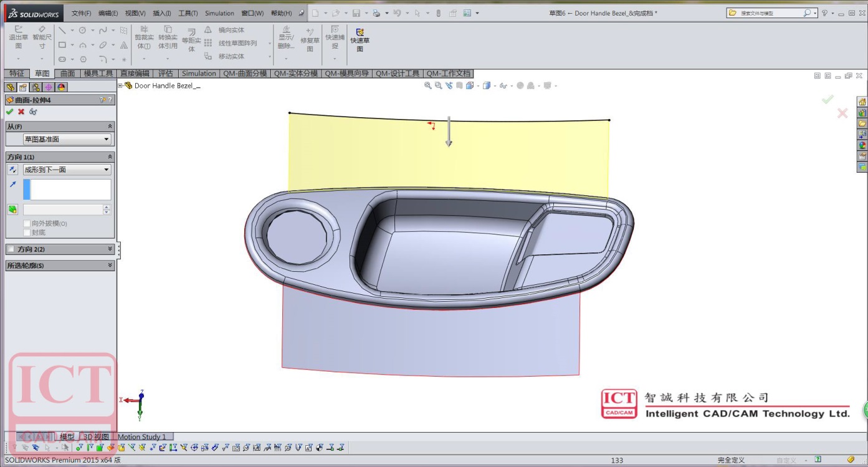Expand the 所选轮廓 section
Image resolution: width=868 pixels, height=467 pixels.
110,266
